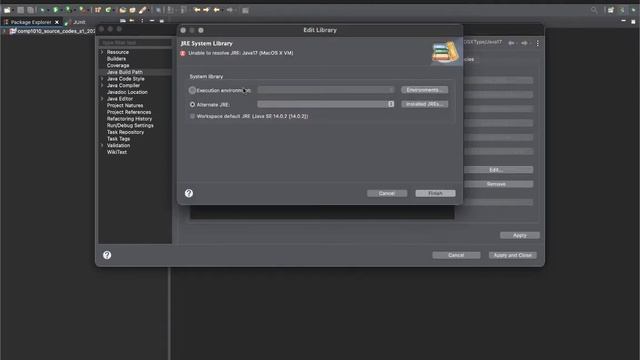Switch to the Package Explorer tab
640x360 pixels.
31,22
